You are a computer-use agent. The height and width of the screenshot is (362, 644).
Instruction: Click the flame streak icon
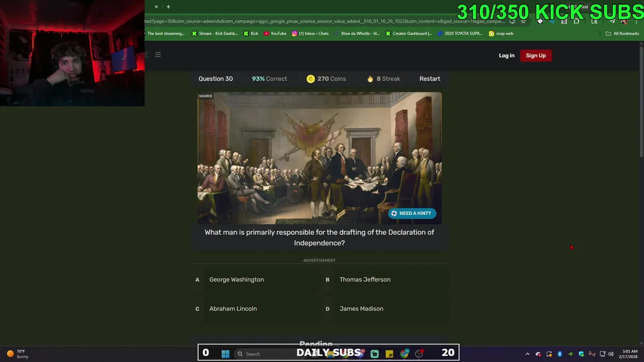coord(370,79)
